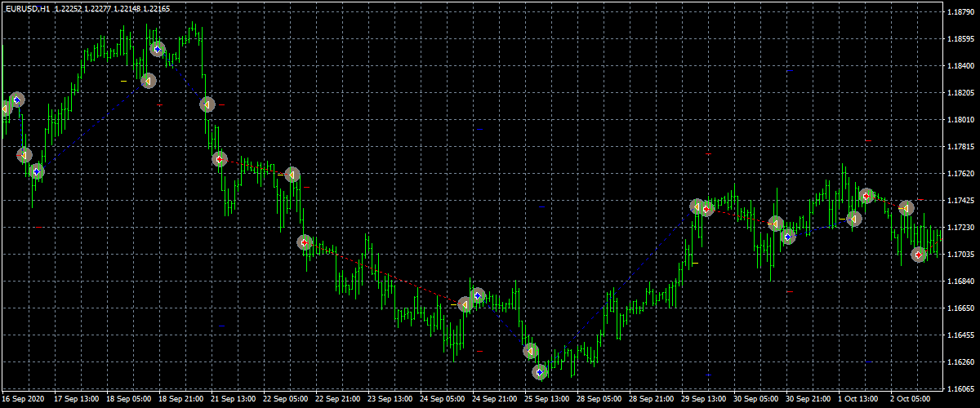Select the 23 Sep 13:00 time label

click(390, 400)
